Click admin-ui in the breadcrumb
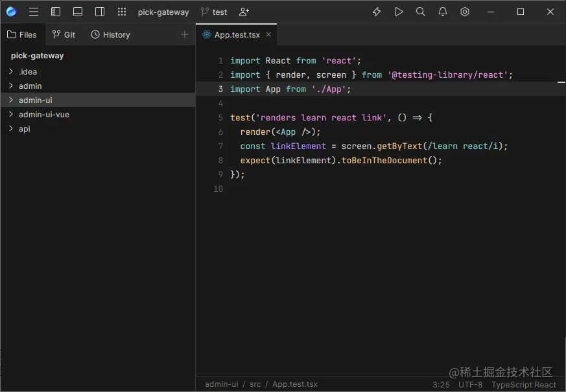This screenshot has width=566, height=392. (x=221, y=384)
